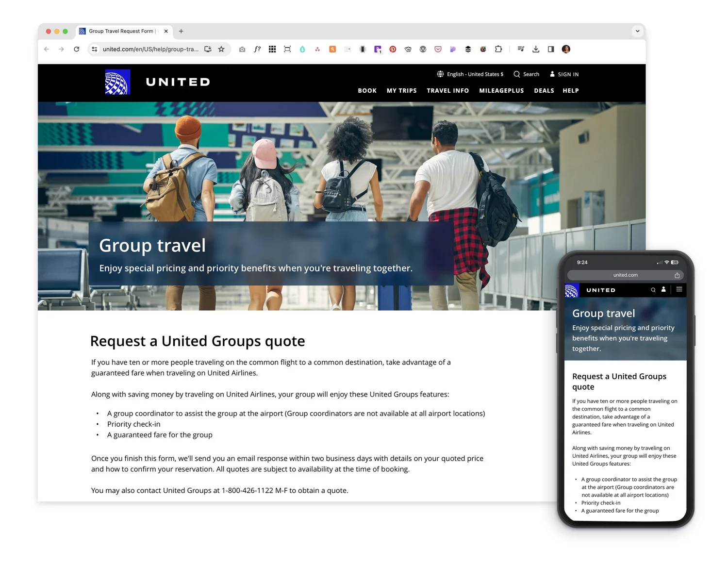The width and height of the screenshot is (728, 567).
Task: Select TRAVEL INFO in the navigation
Action: click(x=447, y=90)
